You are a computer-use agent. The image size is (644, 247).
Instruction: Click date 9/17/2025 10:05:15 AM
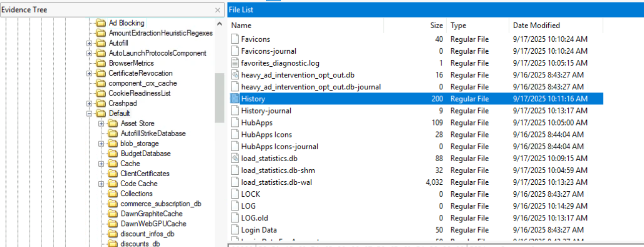pyautogui.click(x=550, y=63)
